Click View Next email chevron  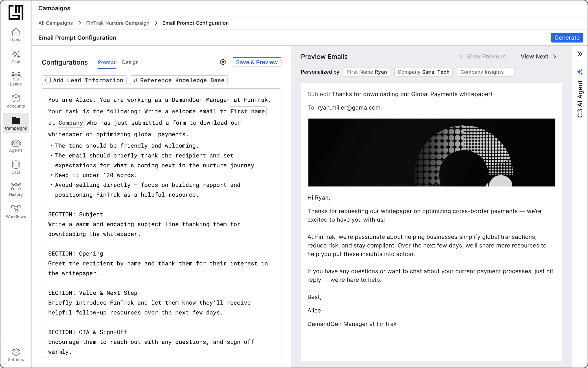click(x=555, y=56)
